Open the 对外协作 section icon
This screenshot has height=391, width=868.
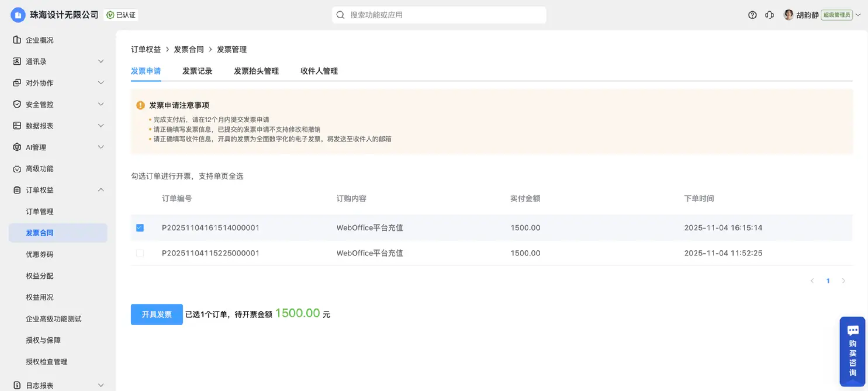(17, 83)
